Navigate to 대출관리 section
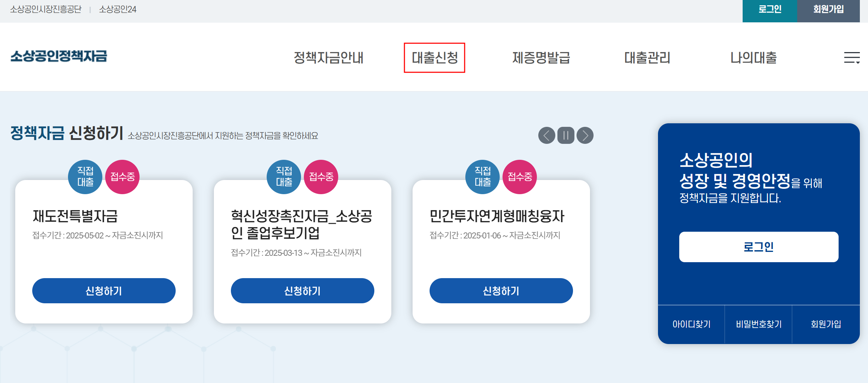Image resolution: width=868 pixels, height=383 pixels. 647,58
